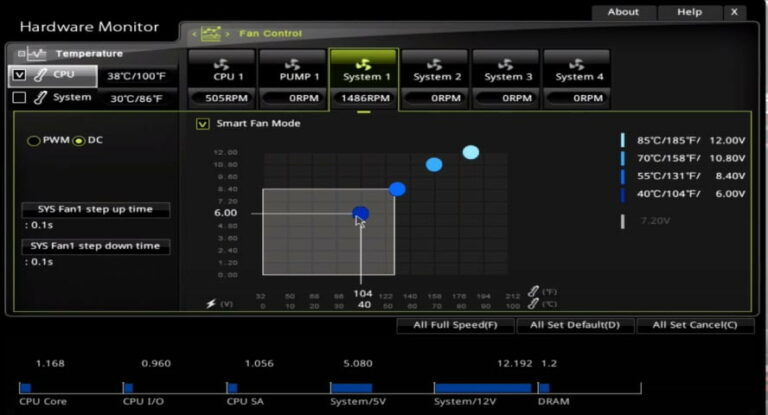The image size is (768, 415).
Task: Select the PWM radio button
Action: (x=34, y=141)
